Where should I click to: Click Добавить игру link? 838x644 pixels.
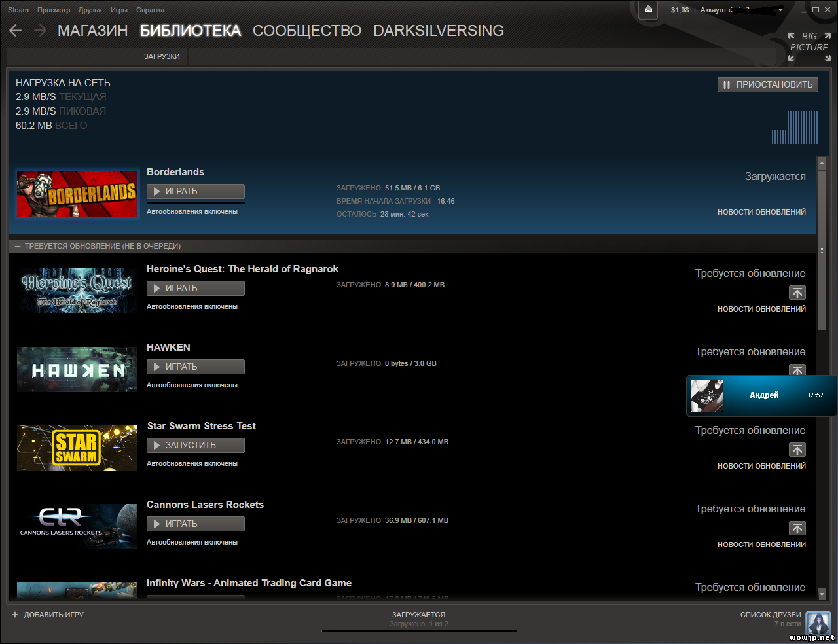pyautogui.click(x=56, y=615)
